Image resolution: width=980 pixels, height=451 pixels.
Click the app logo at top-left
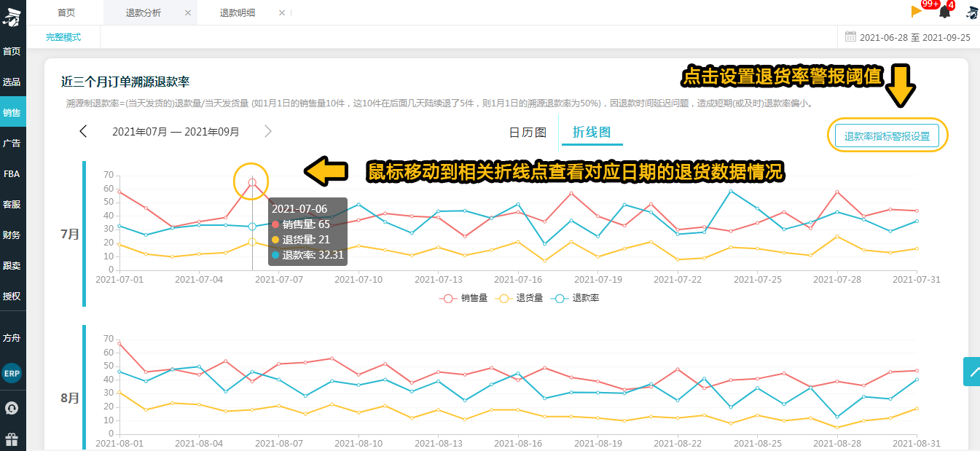point(12,15)
